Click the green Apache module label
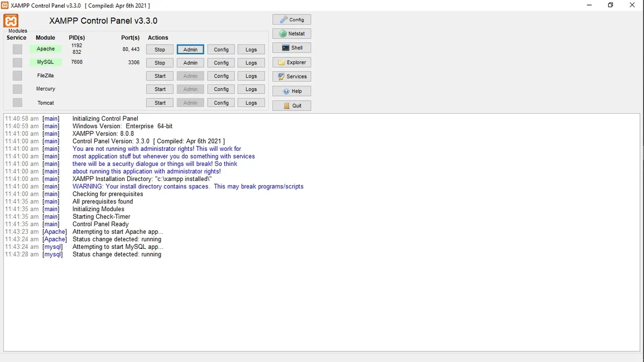 click(45, 49)
